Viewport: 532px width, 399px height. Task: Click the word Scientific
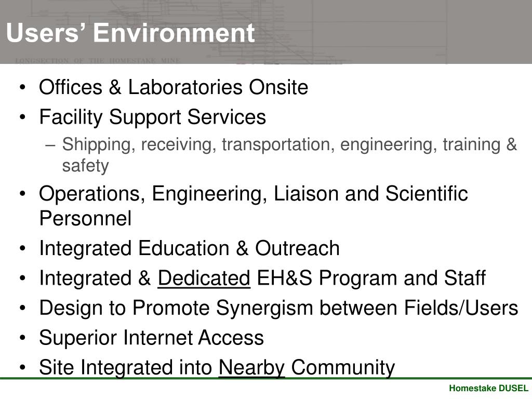click(x=427, y=193)
